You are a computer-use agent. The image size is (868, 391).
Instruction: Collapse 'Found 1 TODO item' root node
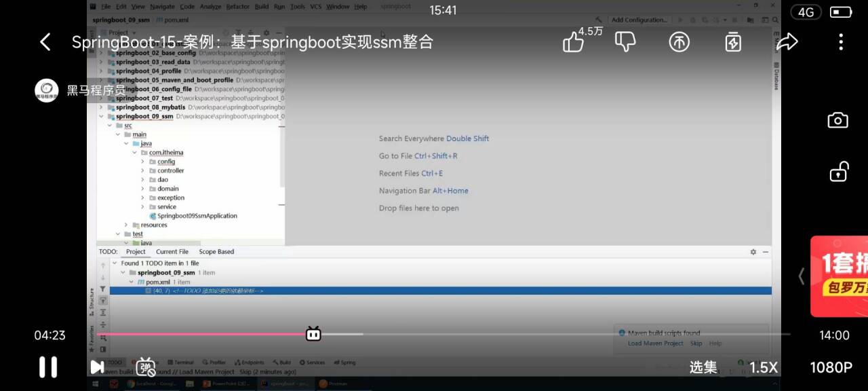coord(114,263)
